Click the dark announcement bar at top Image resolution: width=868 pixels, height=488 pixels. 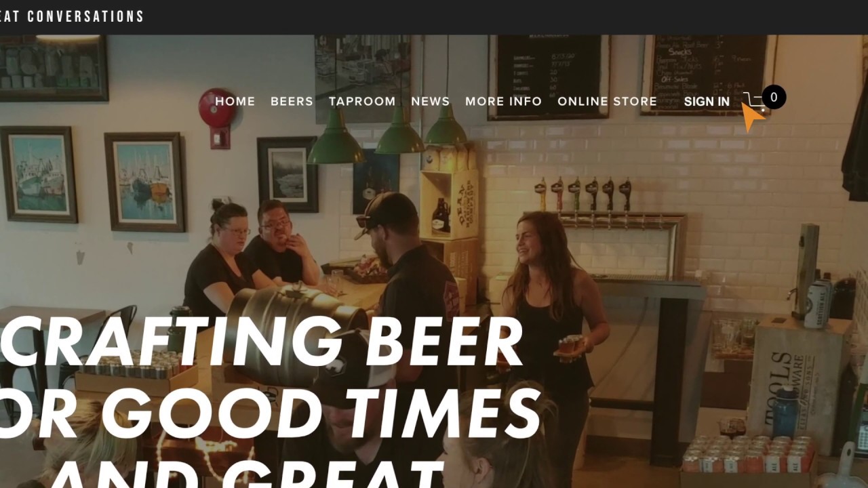coord(434,17)
